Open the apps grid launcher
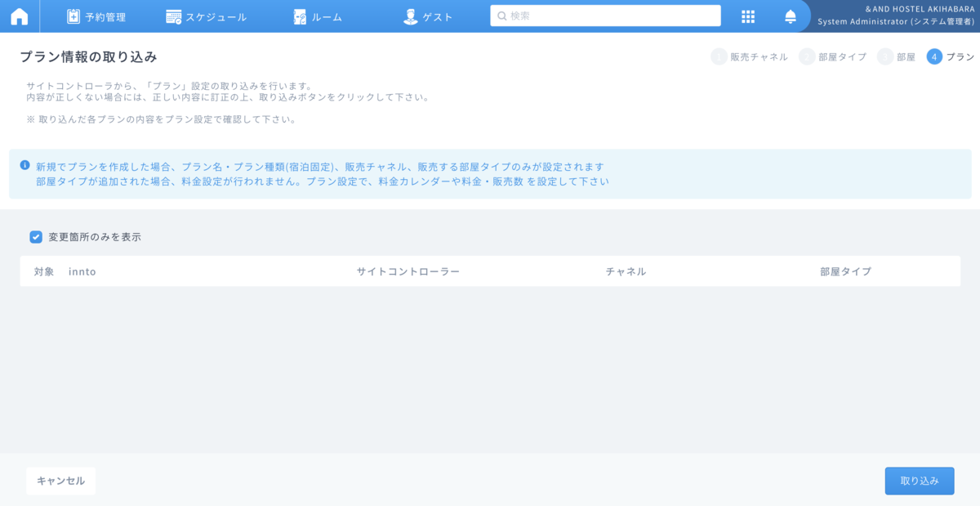This screenshot has width=980, height=506. 748,16
